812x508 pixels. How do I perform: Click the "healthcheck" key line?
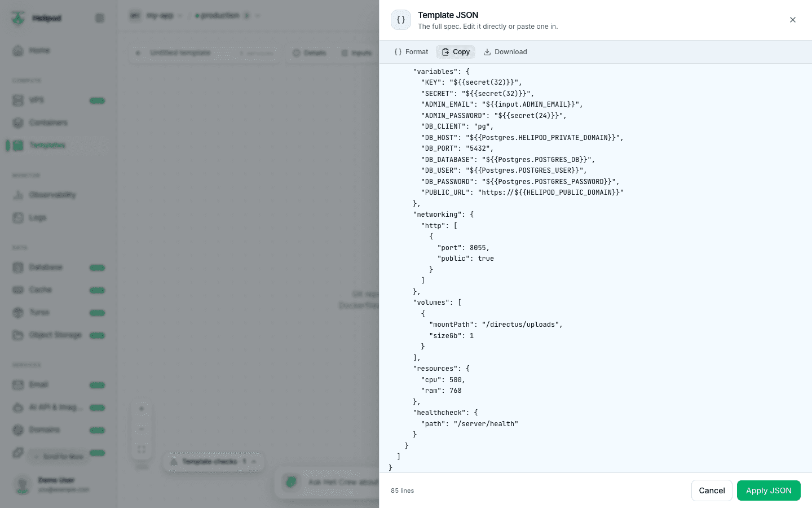445,413
